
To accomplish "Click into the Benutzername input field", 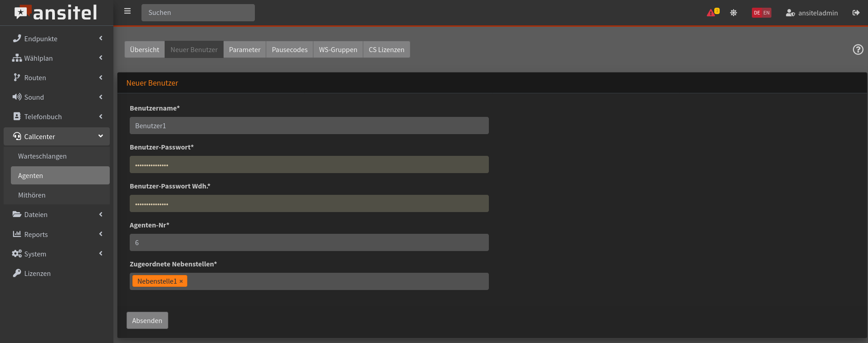I will [309, 126].
